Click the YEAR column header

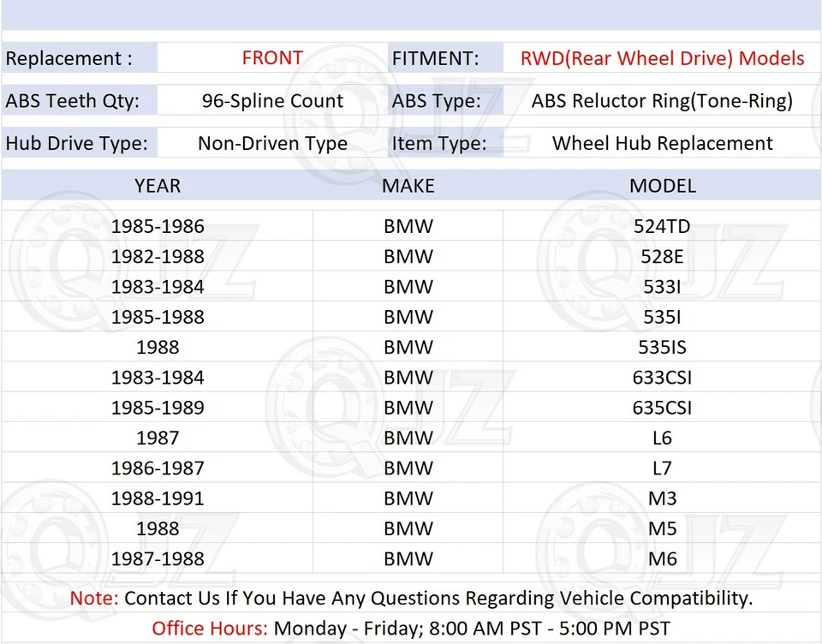158,185
